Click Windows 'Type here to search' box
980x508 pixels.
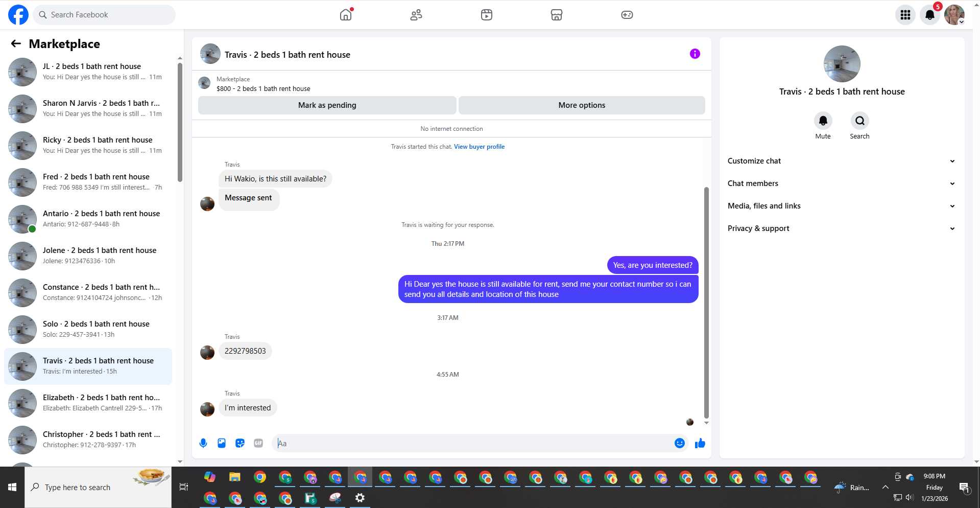point(98,487)
